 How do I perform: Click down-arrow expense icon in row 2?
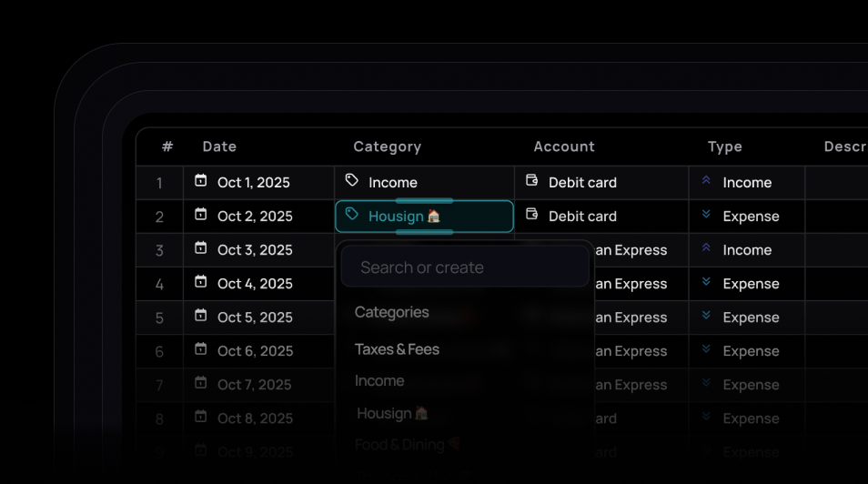(706, 215)
